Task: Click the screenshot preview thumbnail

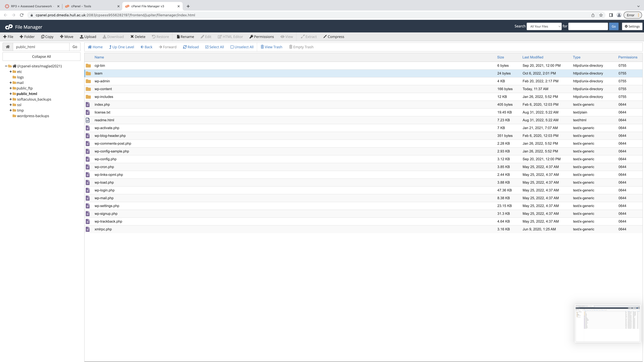Action: click(x=608, y=323)
